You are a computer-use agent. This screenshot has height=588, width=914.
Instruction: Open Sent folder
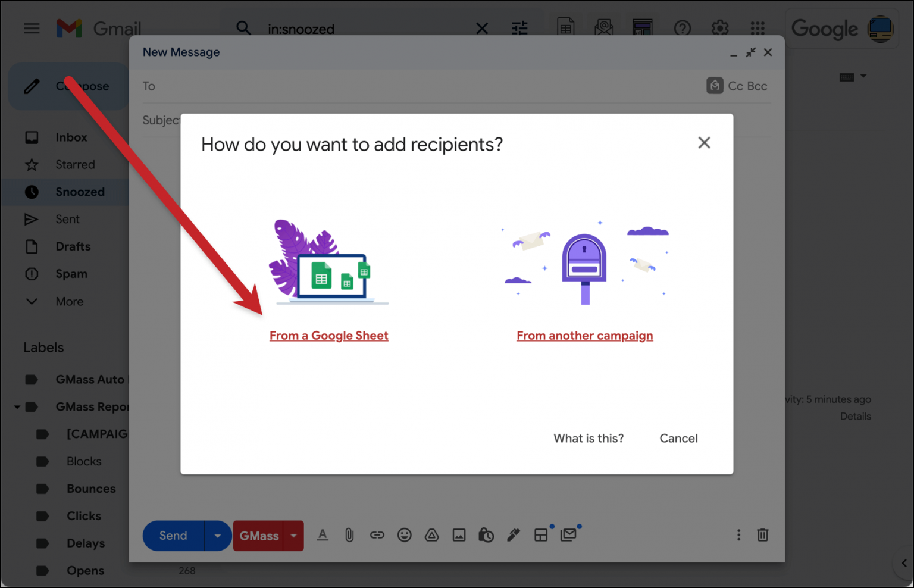point(67,220)
